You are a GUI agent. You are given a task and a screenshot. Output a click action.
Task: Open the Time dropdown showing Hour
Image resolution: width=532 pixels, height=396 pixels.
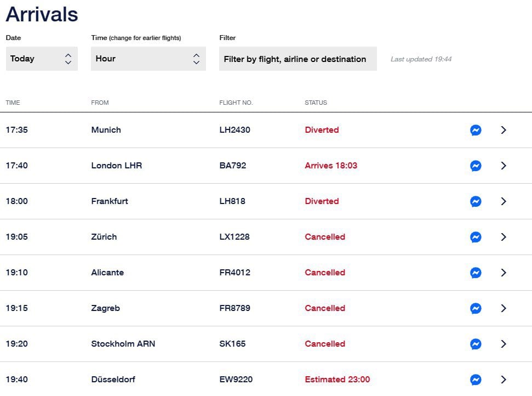tap(148, 59)
